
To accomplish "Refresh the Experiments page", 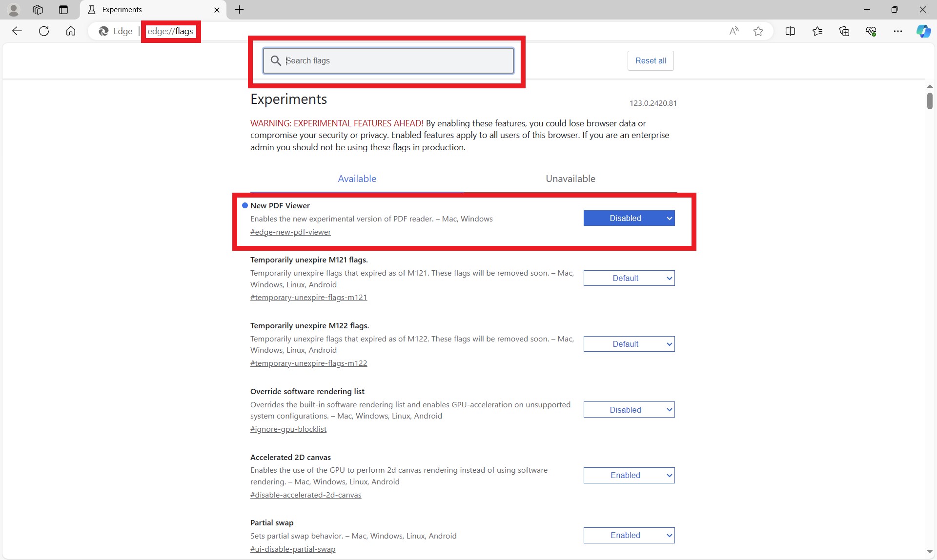I will pyautogui.click(x=43, y=31).
